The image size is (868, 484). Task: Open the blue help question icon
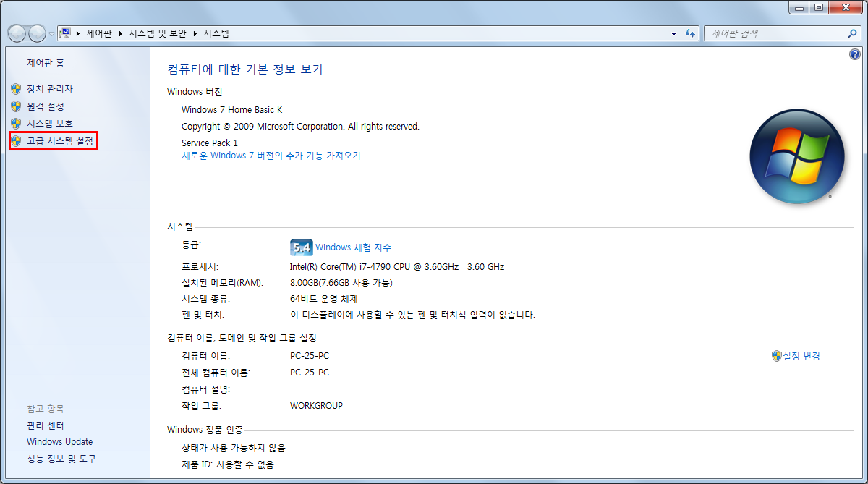(854, 54)
